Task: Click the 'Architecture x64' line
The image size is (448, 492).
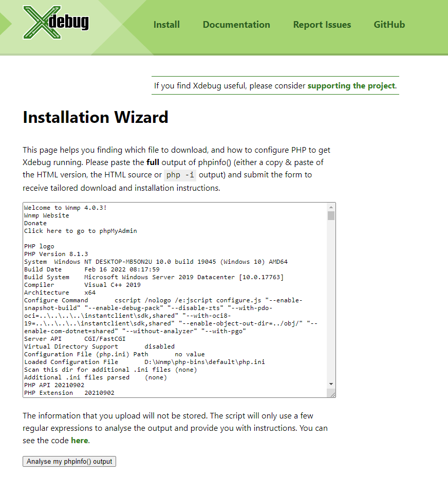Action: point(60,293)
